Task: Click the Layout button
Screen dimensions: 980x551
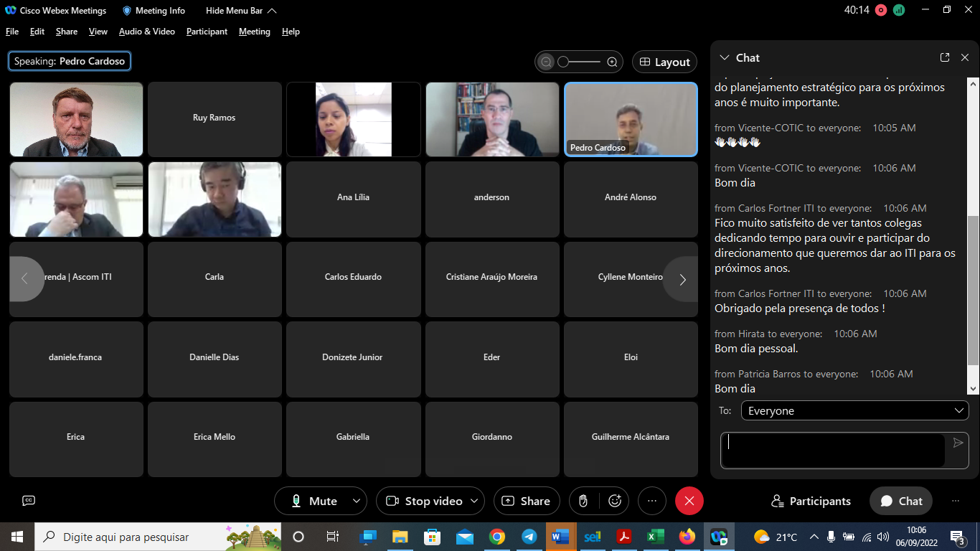Action: [x=664, y=62]
